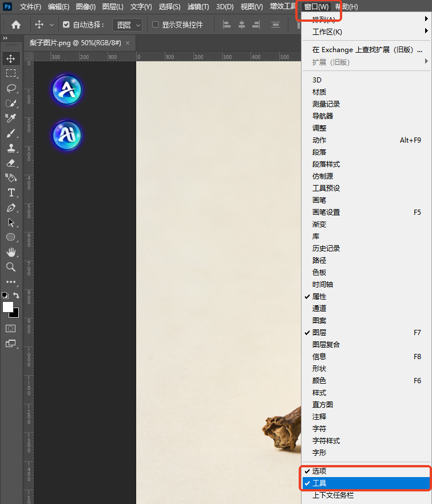
Task: Toggle Quick Mask mode
Action: [11, 329]
